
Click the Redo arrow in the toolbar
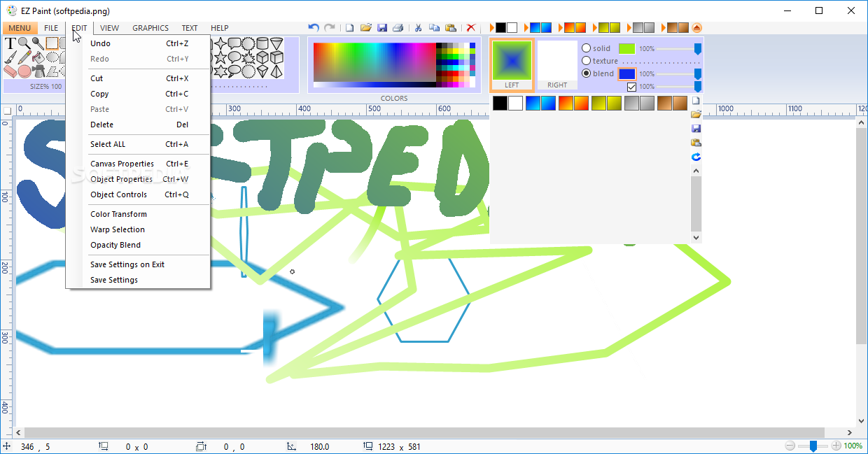point(329,28)
